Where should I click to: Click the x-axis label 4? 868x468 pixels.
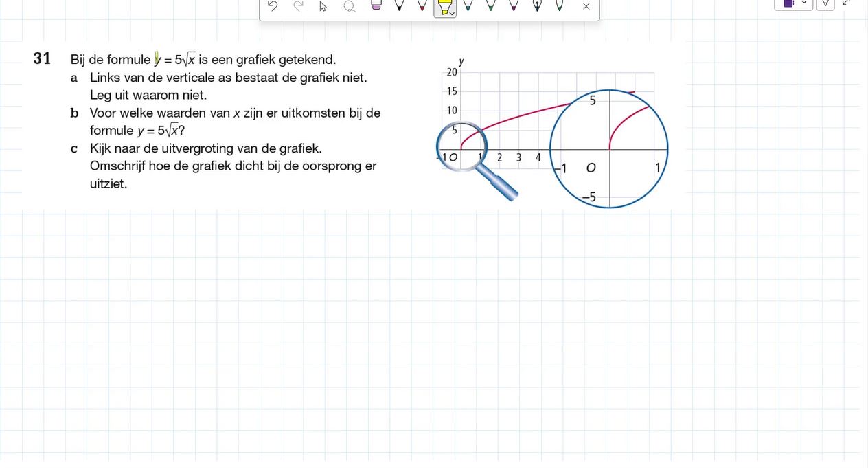point(538,157)
